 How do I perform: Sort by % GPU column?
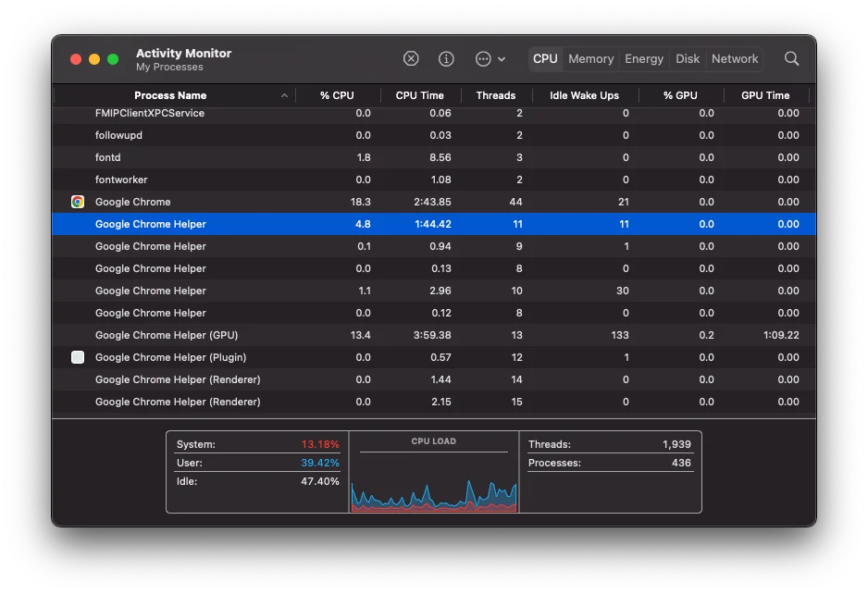(680, 95)
